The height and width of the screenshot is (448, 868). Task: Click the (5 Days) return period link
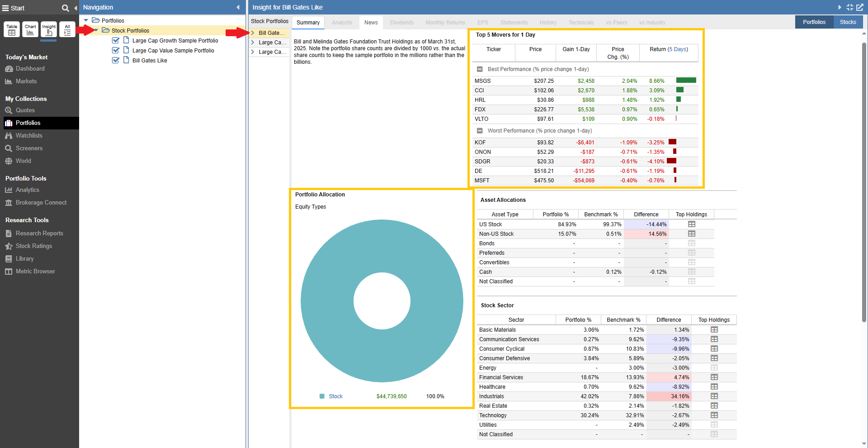[x=678, y=49]
